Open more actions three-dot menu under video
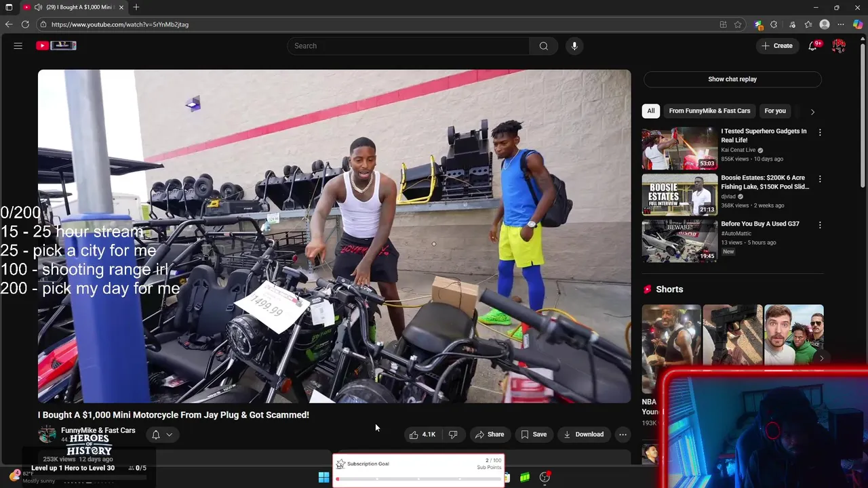The height and width of the screenshot is (488, 868). point(623,434)
